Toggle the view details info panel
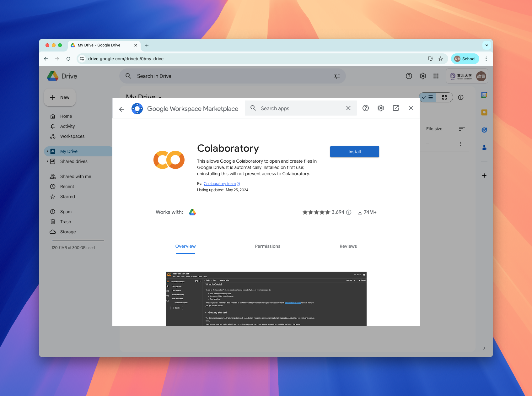Screen dimensions: 532x396 click(460, 97)
